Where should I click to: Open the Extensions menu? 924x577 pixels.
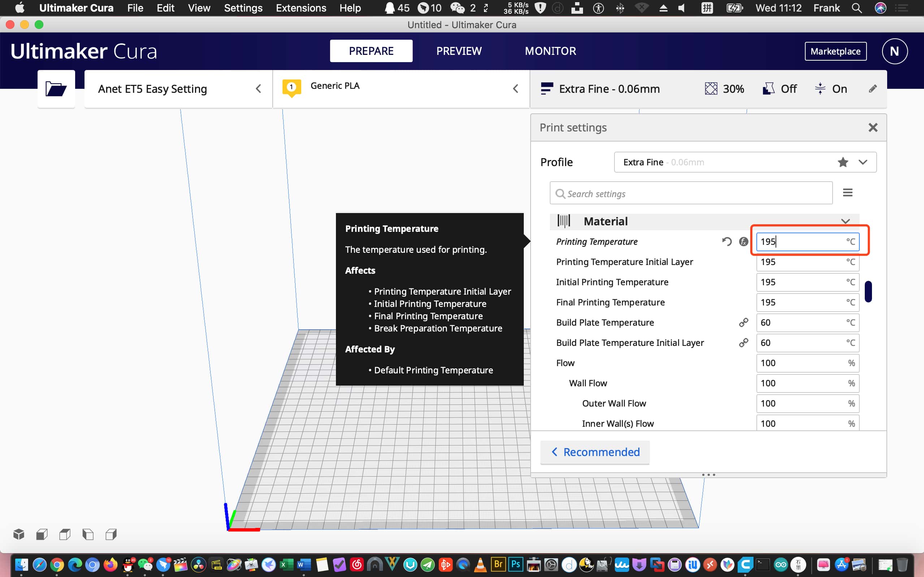click(301, 8)
